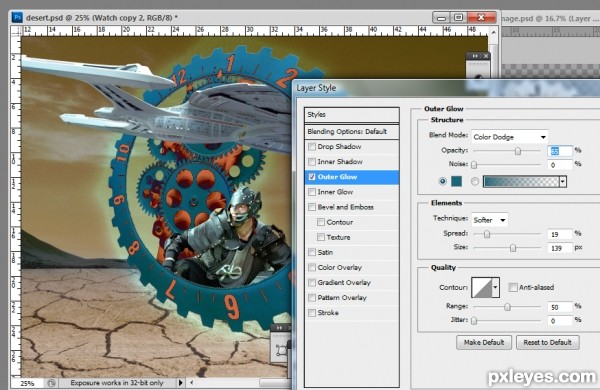This screenshot has height=390, width=600.
Task: Click the Range slider handle
Action: (507, 307)
